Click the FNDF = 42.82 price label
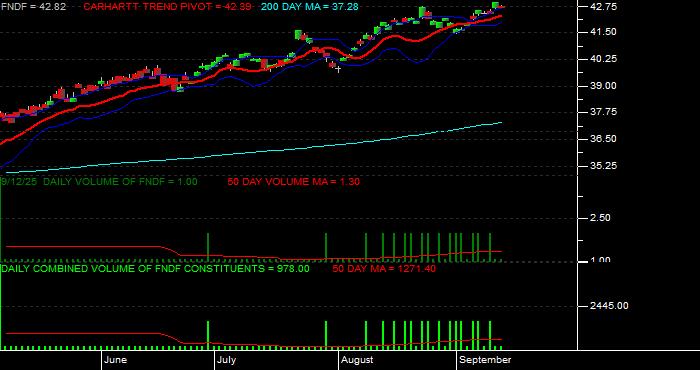 [33, 7]
